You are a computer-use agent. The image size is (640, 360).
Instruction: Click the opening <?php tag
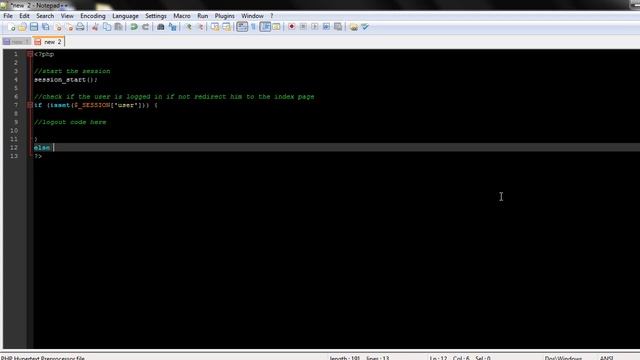[x=44, y=54]
